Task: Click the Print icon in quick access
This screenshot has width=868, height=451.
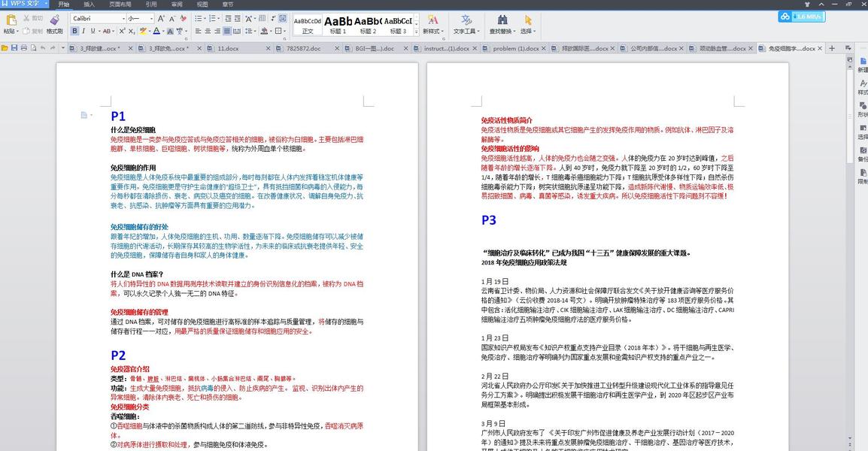Action: pos(24,48)
